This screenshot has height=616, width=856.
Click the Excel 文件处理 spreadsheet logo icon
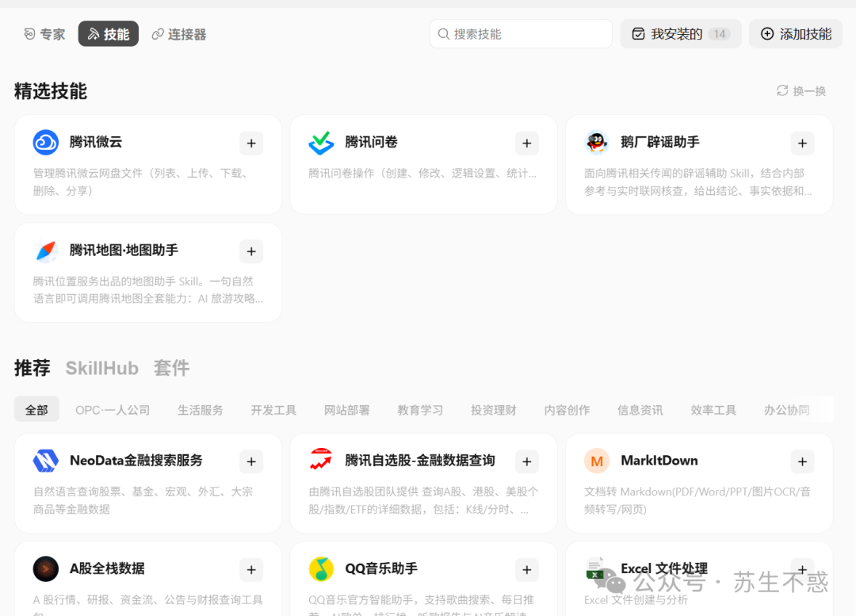pyautogui.click(x=594, y=569)
